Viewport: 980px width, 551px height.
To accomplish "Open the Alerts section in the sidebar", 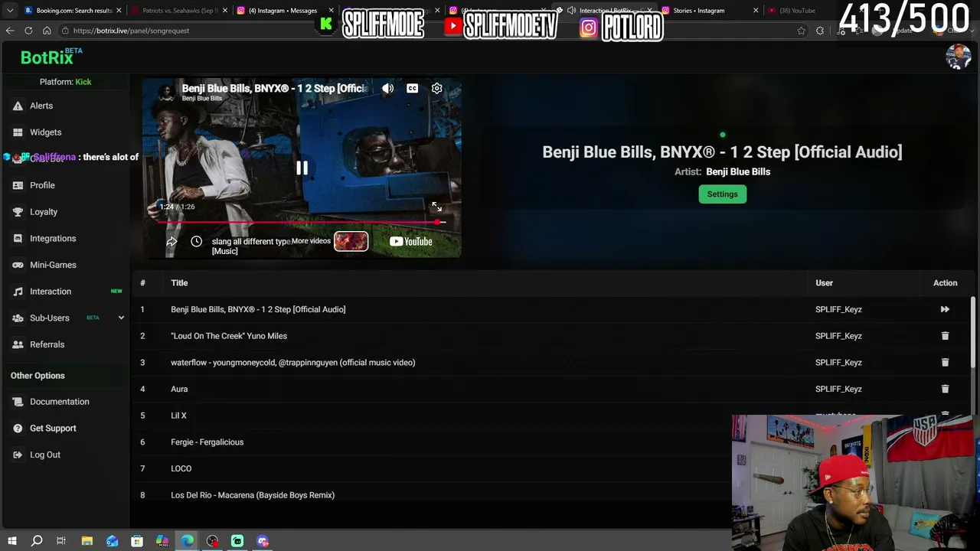I will 41,106.
